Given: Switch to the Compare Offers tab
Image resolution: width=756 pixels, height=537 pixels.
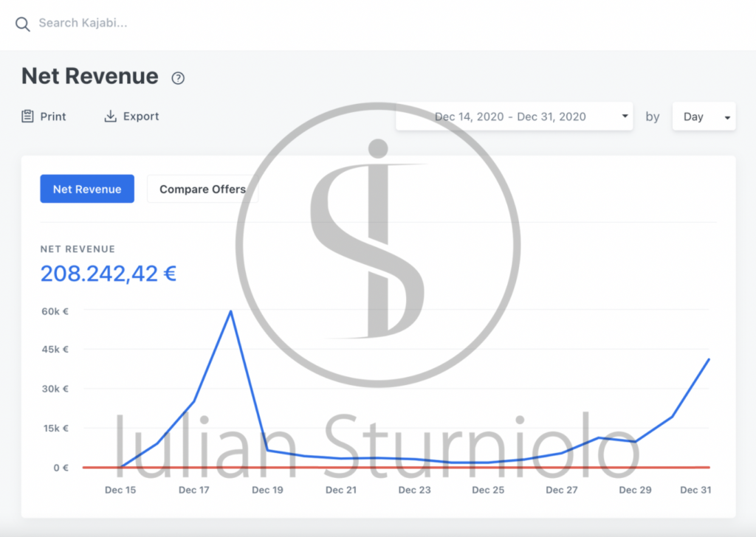Looking at the screenshot, I should coord(202,189).
